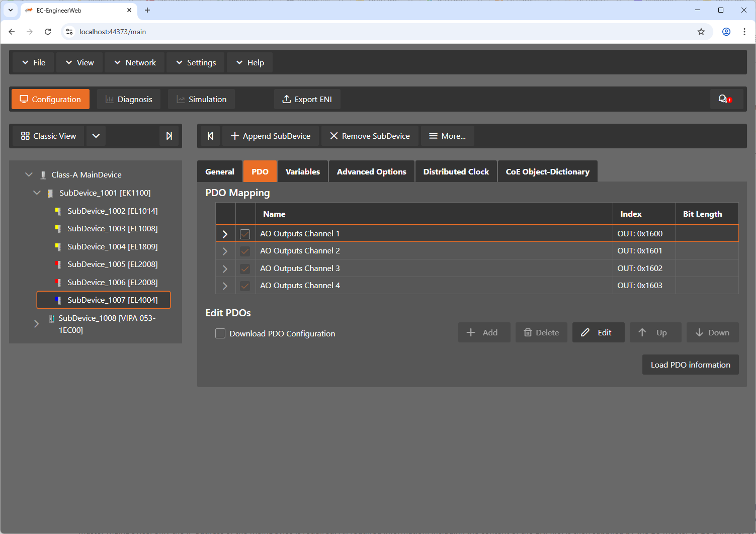Collapse the Class-A MainDevice tree node
This screenshot has height=534, width=756.
pyautogui.click(x=29, y=174)
